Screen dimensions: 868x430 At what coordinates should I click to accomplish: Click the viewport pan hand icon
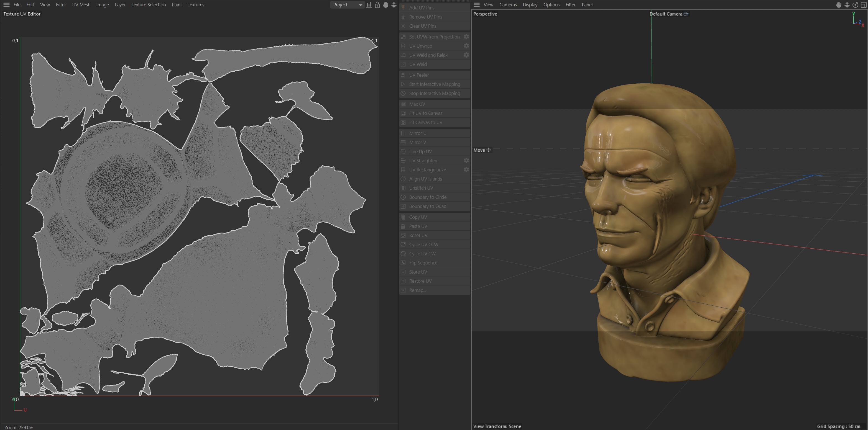pyautogui.click(x=839, y=5)
